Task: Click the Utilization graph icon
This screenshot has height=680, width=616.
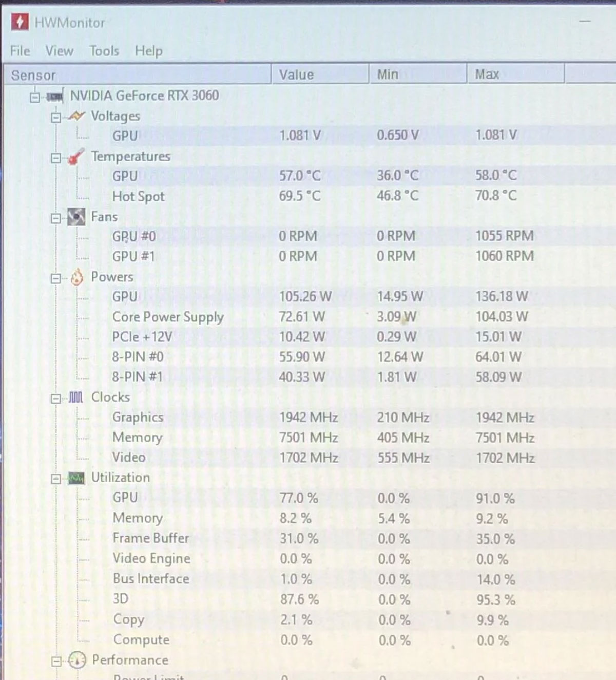Action: click(75, 478)
